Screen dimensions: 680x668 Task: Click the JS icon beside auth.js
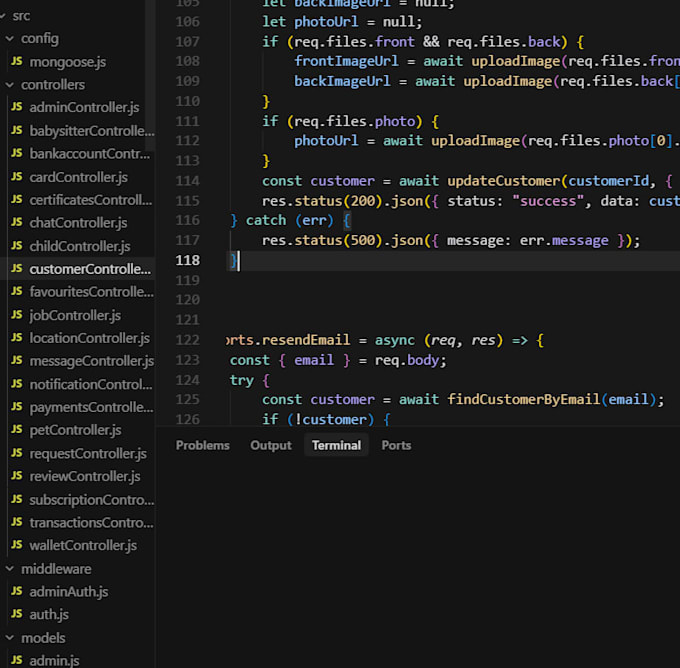coord(17,614)
